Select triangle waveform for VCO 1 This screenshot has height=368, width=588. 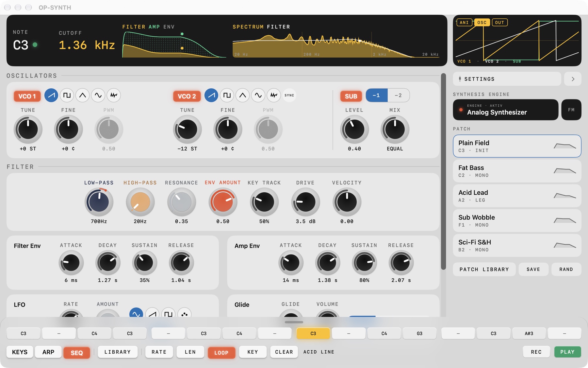click(x=83, y=96)
